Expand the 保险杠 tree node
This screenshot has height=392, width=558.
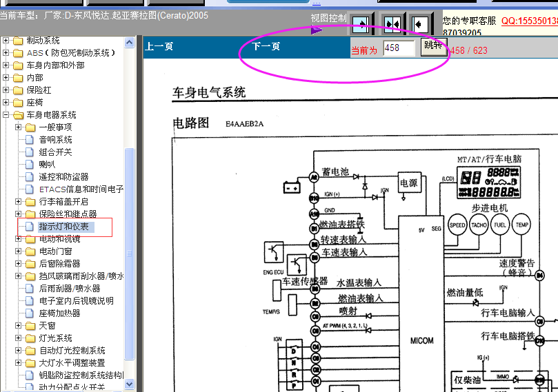point(6,90)
